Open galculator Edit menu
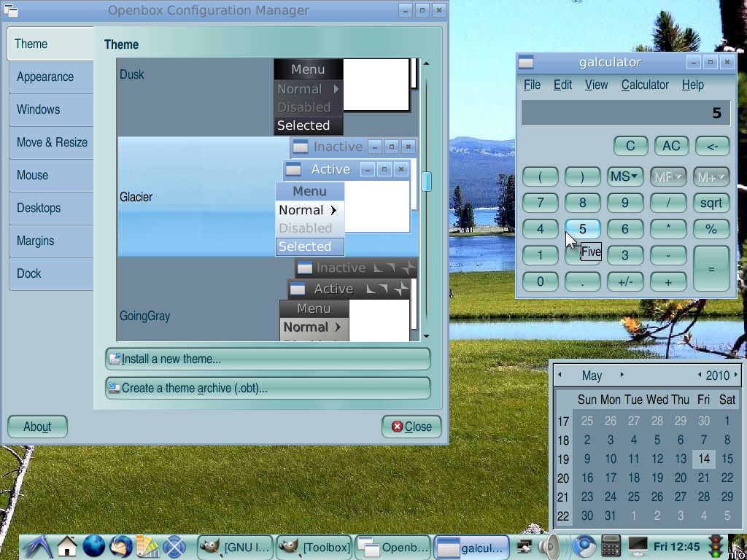 562,85
